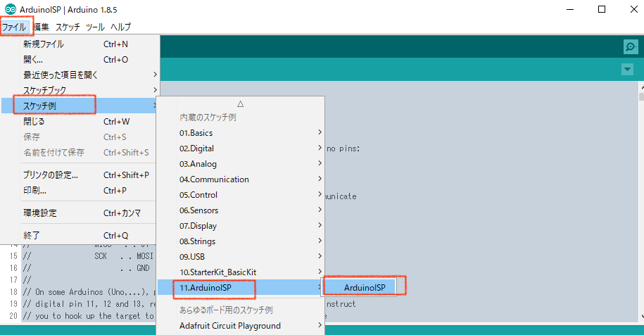
Task: Select the スケッチ例 menu entry
Action: (x=80, y=106)
